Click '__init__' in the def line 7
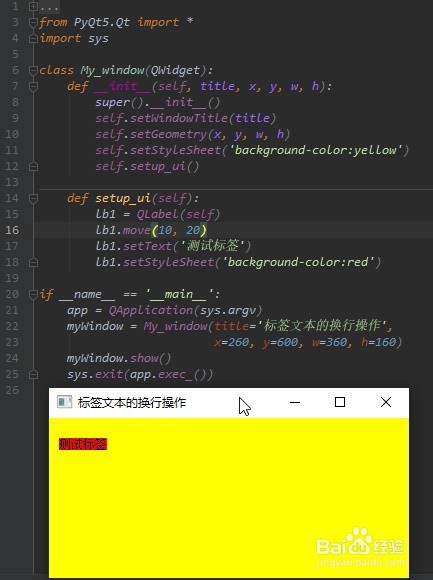The width and height of the screenshot is (433, 580). [x=122, y=86]
